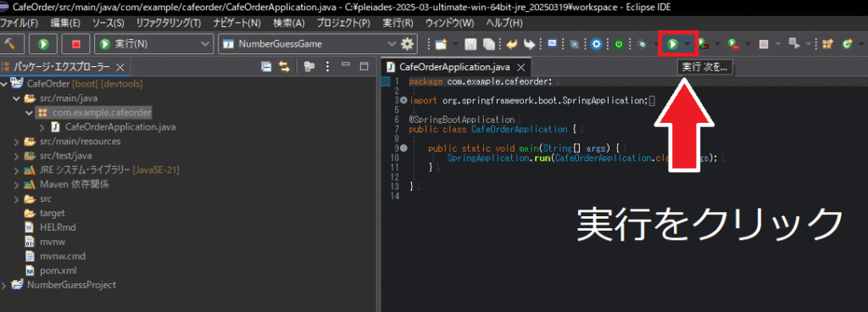
Task: Click the hammer Build icon
Action: [11, 44]
